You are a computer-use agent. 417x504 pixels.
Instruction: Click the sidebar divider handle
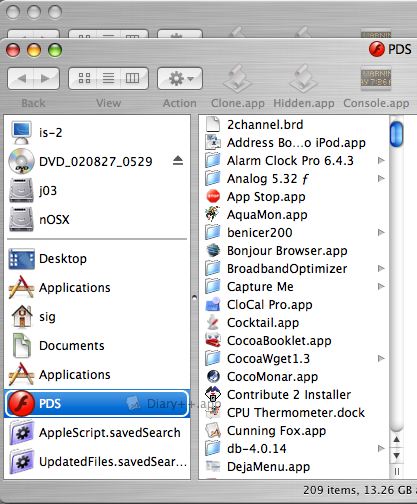pyautogui.click(x=194, y=297)
